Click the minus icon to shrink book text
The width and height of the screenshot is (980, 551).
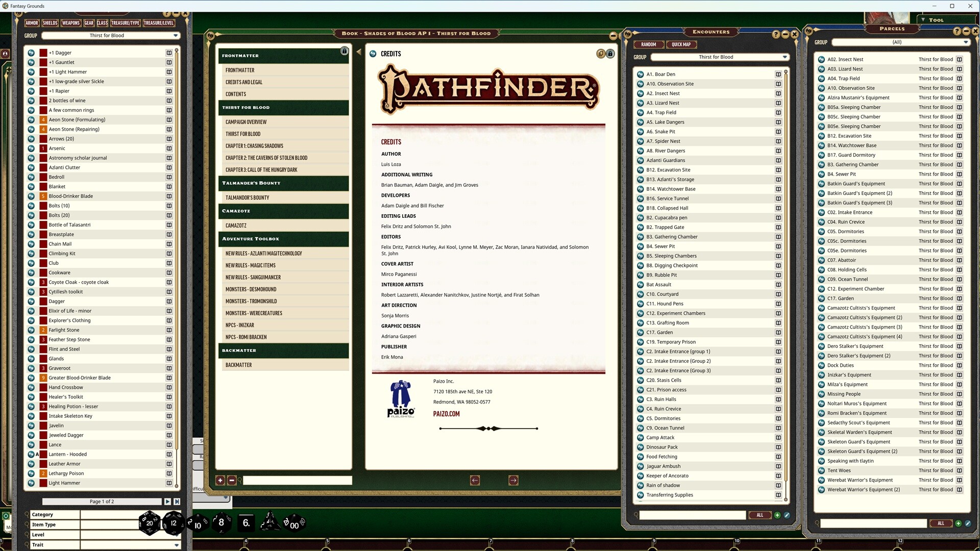231,480
